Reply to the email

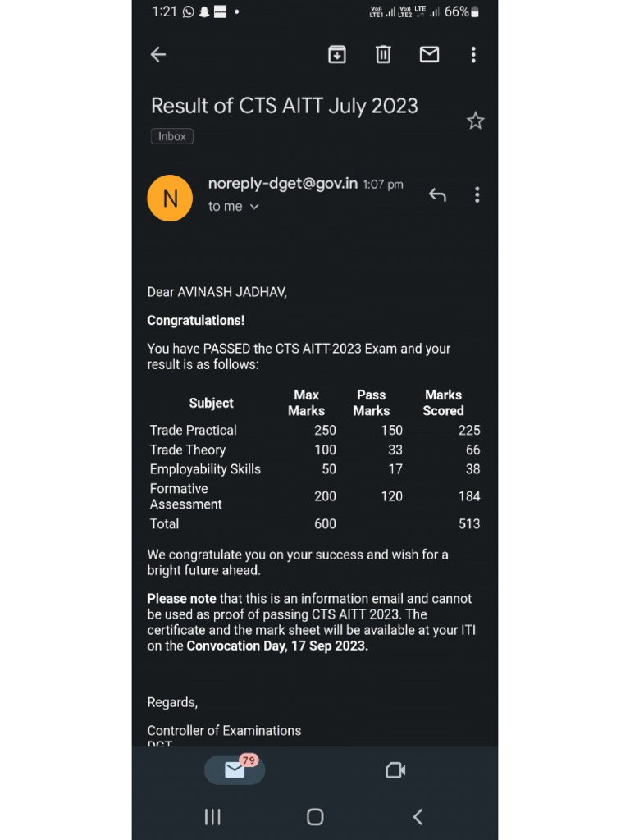point(437,195)
